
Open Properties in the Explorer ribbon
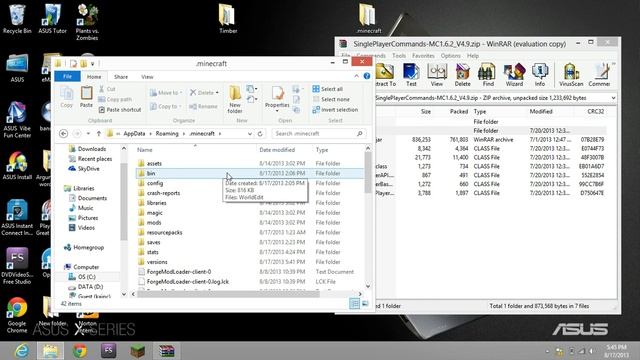click(x=277, y=99)
